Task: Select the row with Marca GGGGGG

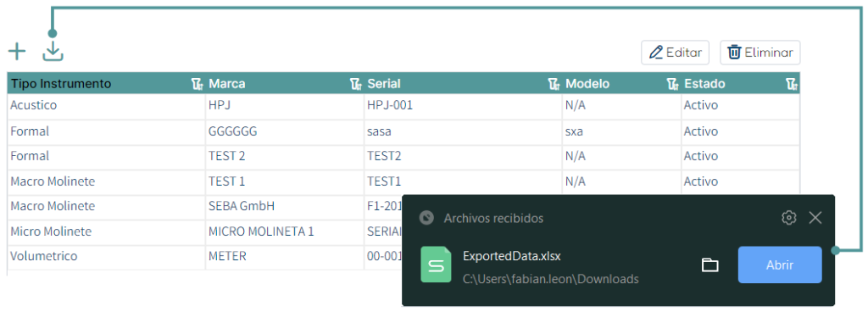Action: point(403,131)
